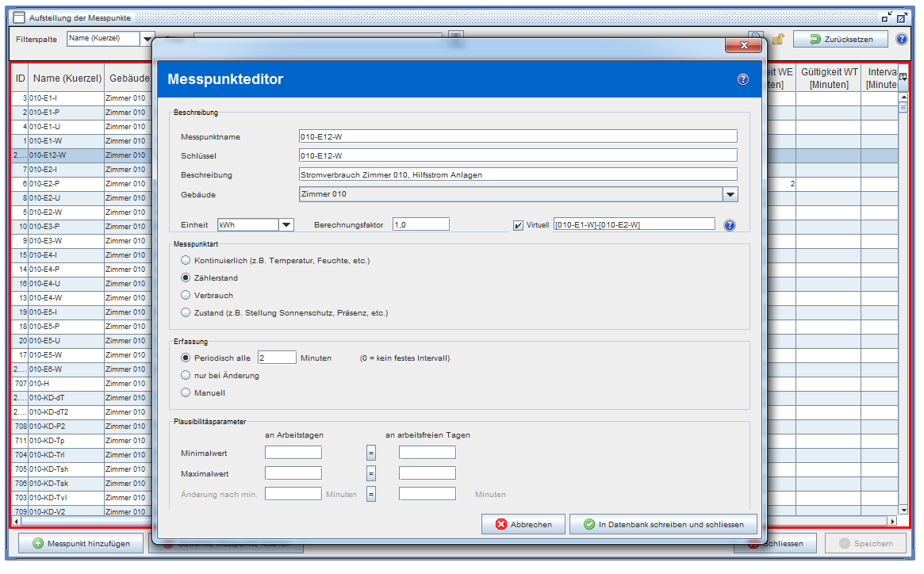Click the shrink window icon in title bar

(886, 17)
